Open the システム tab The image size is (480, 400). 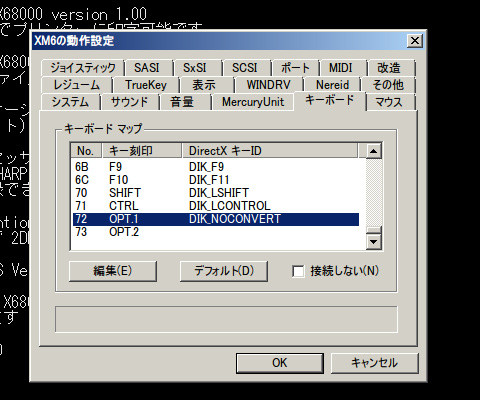[x=70, y=102]
